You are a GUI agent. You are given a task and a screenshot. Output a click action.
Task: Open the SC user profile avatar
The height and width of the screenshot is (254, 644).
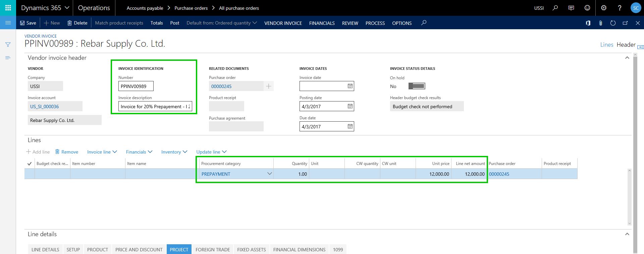coord(636,8)
